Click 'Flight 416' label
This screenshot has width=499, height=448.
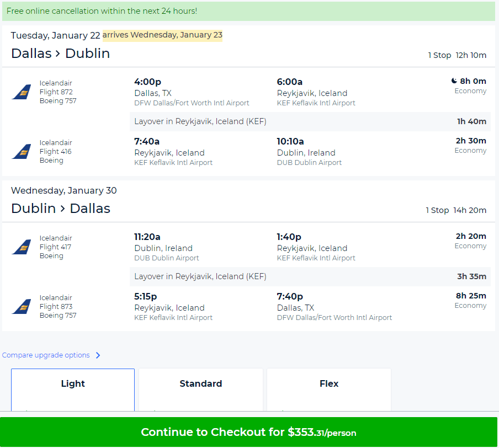[x=55, y=152]
